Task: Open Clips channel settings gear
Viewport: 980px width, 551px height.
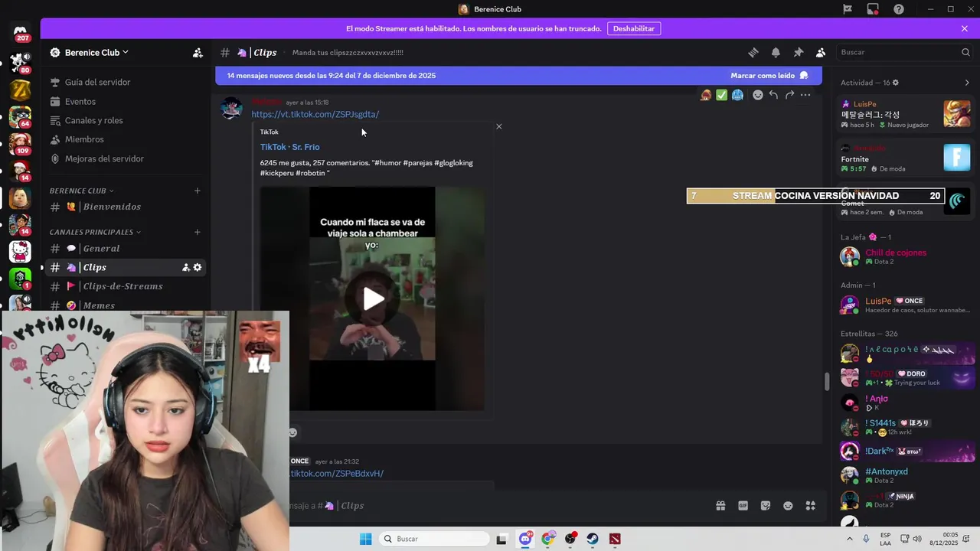Action: [x=197, y=267]
